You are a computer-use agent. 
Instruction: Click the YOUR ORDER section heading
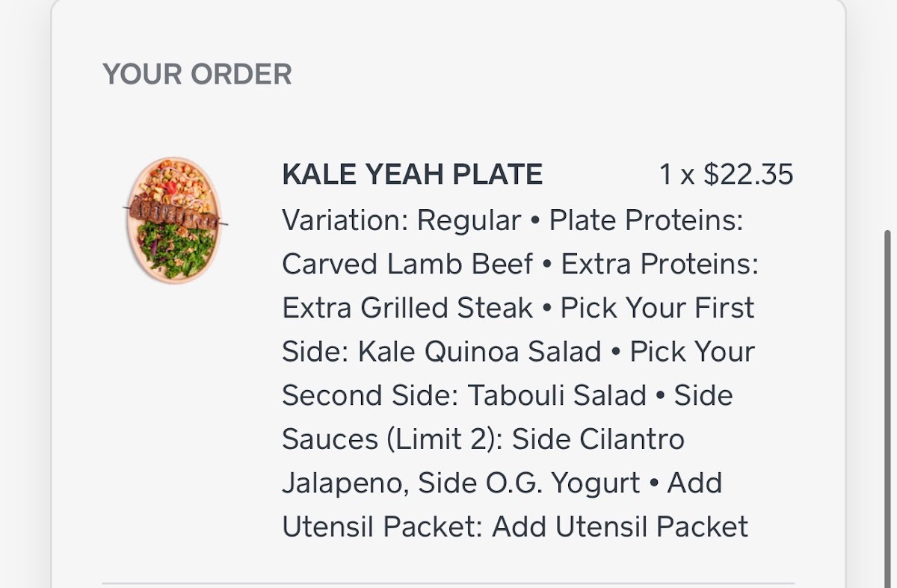(x=197, y=75)
